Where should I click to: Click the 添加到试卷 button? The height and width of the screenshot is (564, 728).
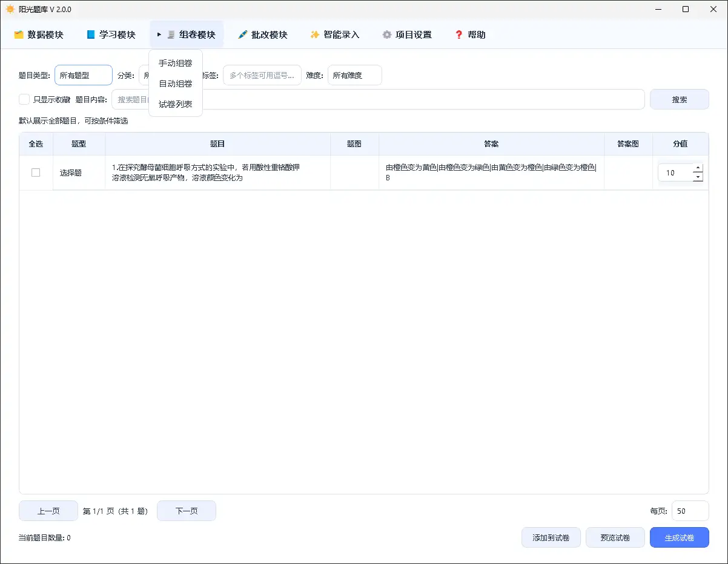pos(551,537)
